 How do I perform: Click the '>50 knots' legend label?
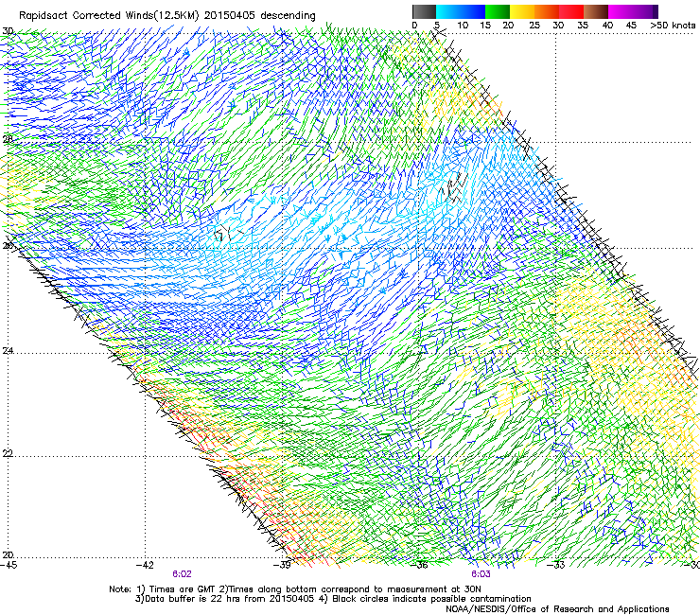click(x=673, y=26)
